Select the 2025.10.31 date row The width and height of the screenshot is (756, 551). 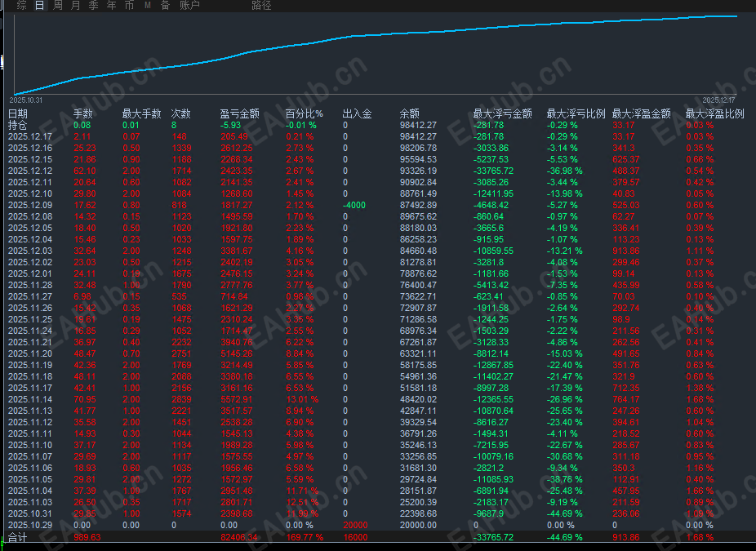pos(30,514)
